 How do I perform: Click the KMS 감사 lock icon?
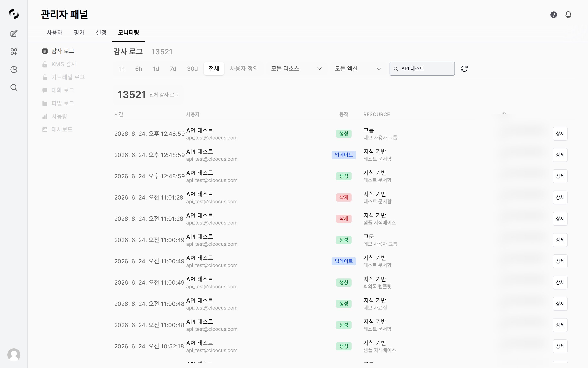[45, 64]
